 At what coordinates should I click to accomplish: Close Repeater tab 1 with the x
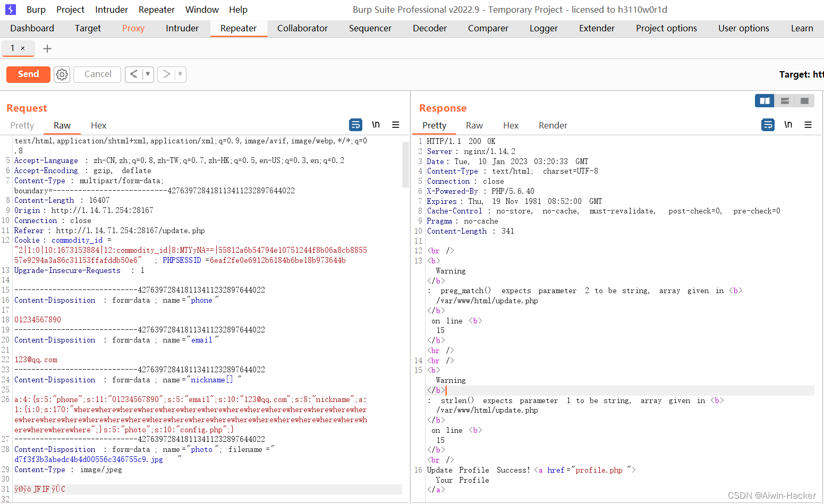(x=23, y=48)
